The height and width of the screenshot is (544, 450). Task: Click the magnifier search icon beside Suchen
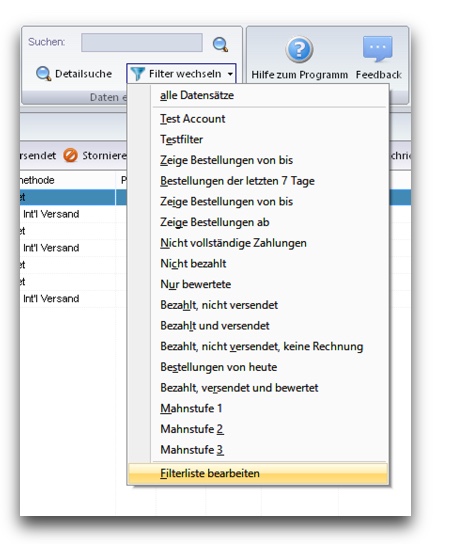pos(220,44)
